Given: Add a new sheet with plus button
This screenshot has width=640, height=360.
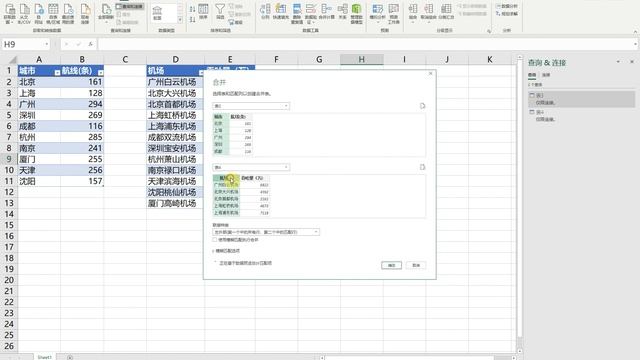Looking at the screenshot, I should coord(70,357).
